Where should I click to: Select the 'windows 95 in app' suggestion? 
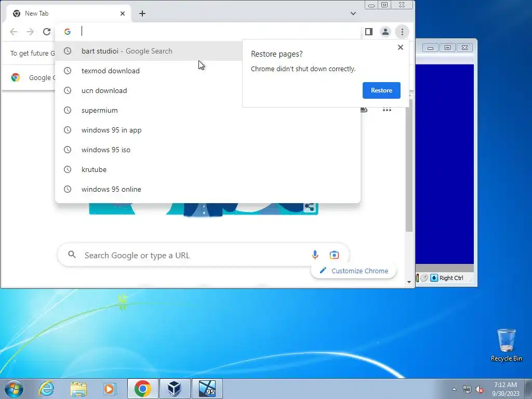(208, 130)
